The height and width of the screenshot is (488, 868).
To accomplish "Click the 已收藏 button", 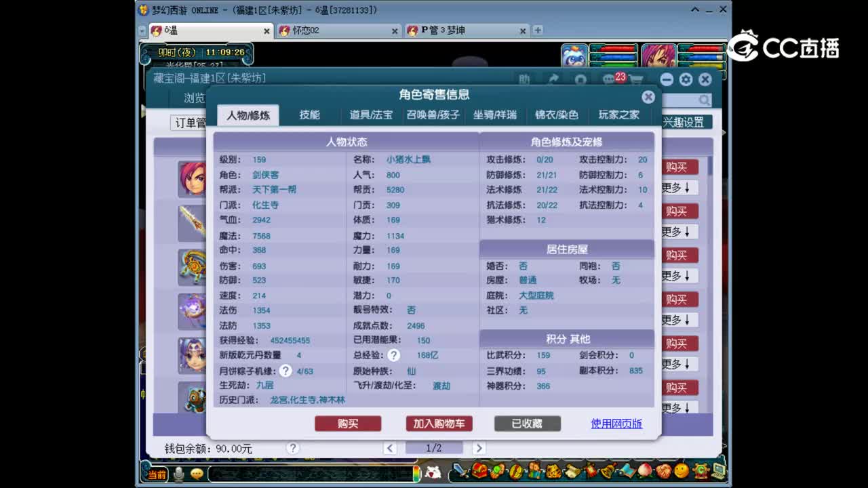I will [x=527, y=424].
